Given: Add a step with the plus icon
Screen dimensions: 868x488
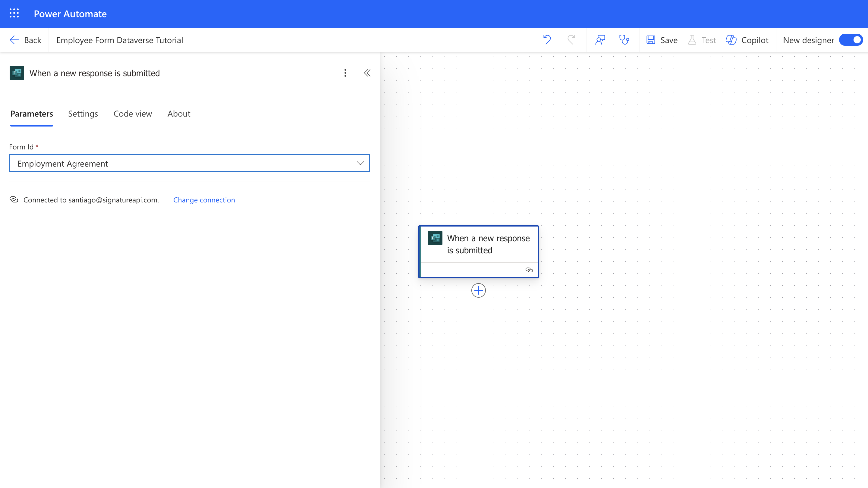Looking at the screenshot, I should point(478,290).
